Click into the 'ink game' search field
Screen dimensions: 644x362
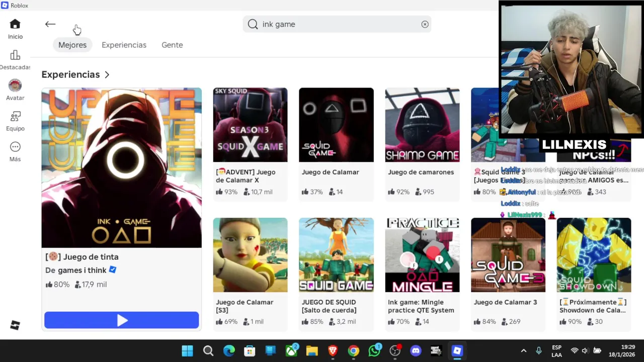[337, 24]
